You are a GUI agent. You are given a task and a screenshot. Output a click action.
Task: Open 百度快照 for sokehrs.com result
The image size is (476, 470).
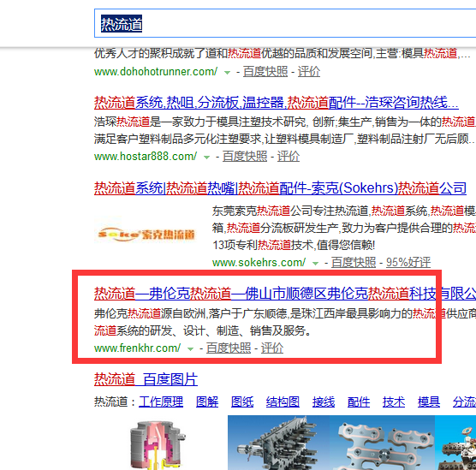coord(354,262)
